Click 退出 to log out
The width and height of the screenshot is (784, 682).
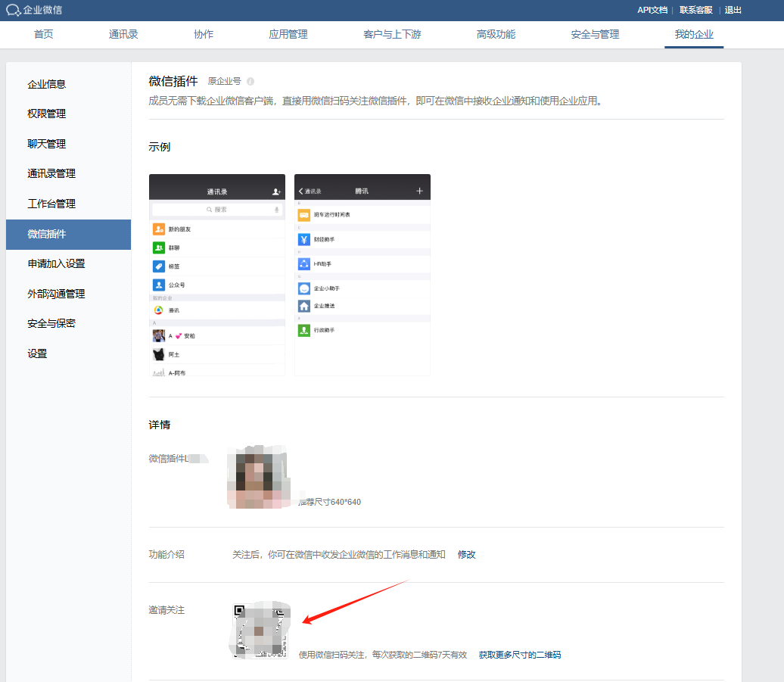[x=733, y=10]
